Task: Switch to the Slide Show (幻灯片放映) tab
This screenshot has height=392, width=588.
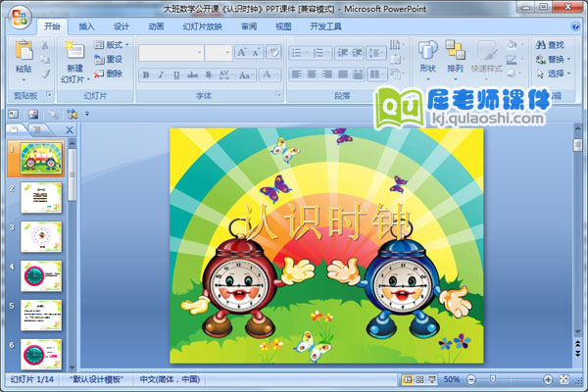Action: (x=203, y=26)
